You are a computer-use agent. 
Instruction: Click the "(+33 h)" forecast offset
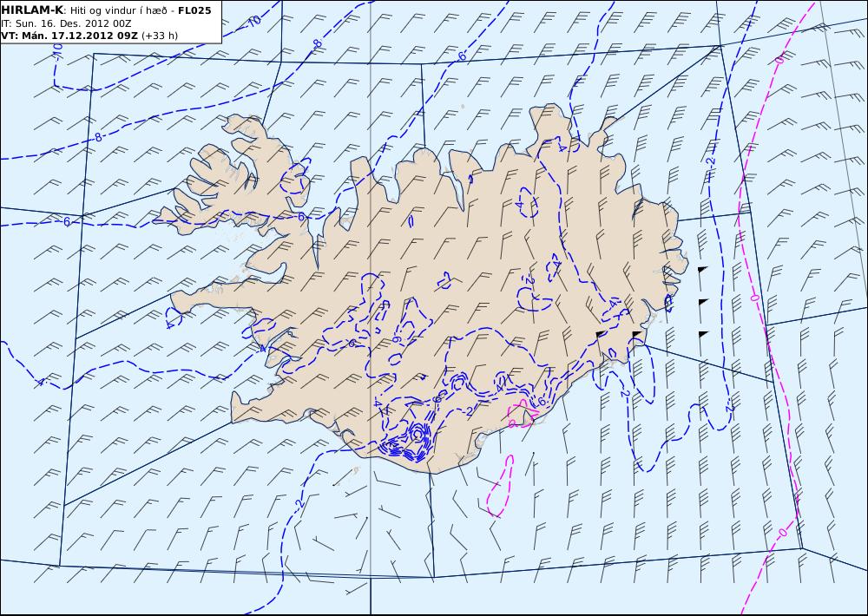[160, 36]
